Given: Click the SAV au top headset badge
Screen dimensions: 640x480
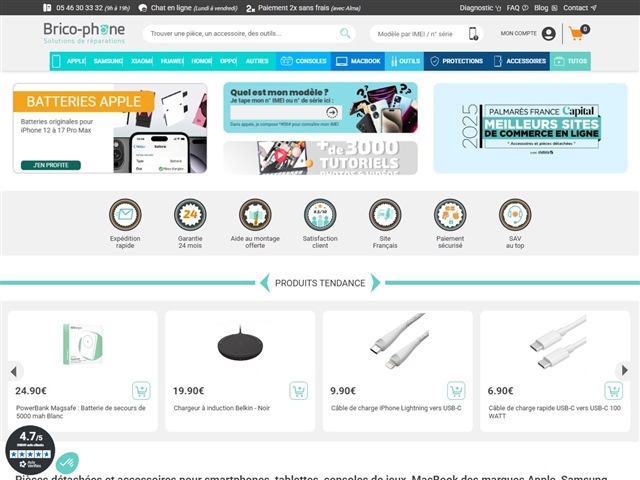Looking at the screenshot, I should pos(515,215).
